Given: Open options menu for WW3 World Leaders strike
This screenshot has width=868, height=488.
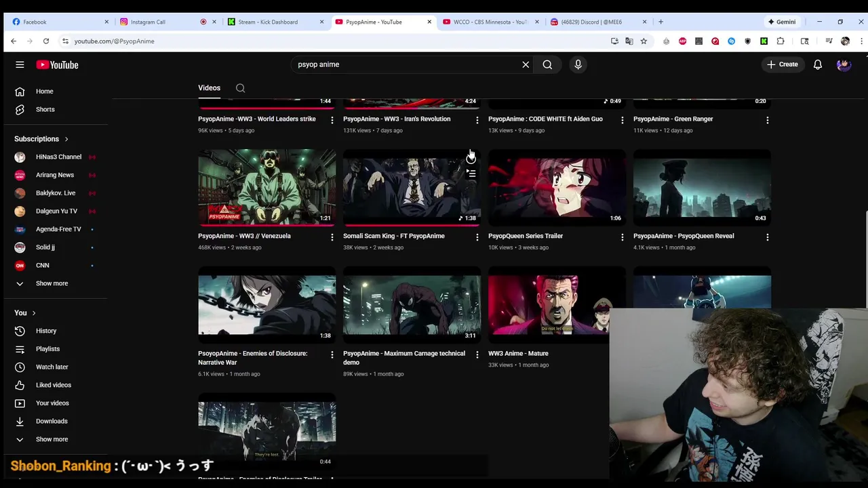Looking at the screenshot, I should pyautogui.click(x=332, y=120).
